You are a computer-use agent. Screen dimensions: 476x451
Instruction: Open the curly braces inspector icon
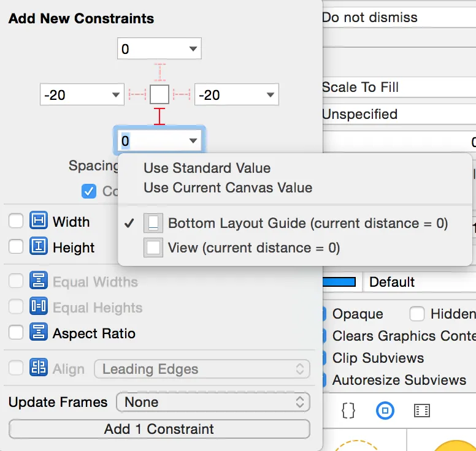click(348, 411)
